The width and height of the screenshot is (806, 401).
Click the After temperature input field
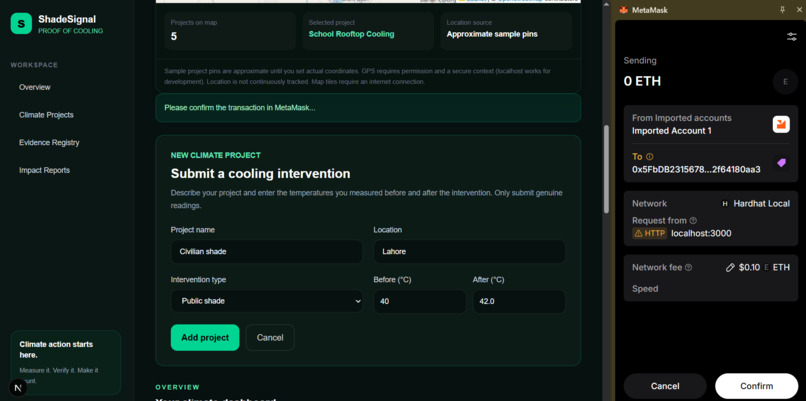point(519,302)
